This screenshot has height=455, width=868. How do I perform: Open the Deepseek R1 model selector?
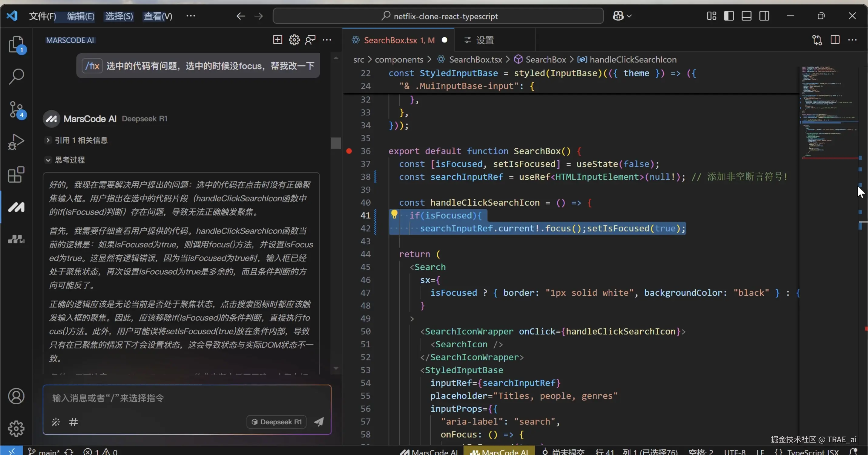pyautogui.click(x=276, y=422)
